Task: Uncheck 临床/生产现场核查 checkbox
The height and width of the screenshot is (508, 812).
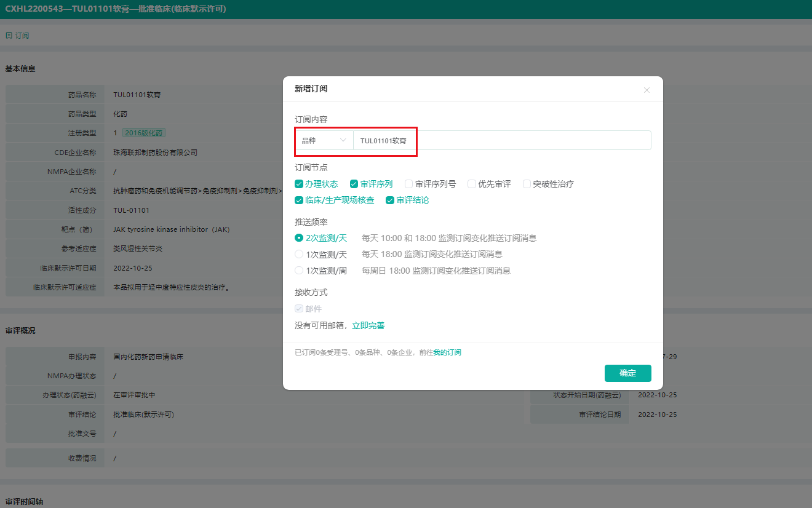Action: click(x=299, y=200)
